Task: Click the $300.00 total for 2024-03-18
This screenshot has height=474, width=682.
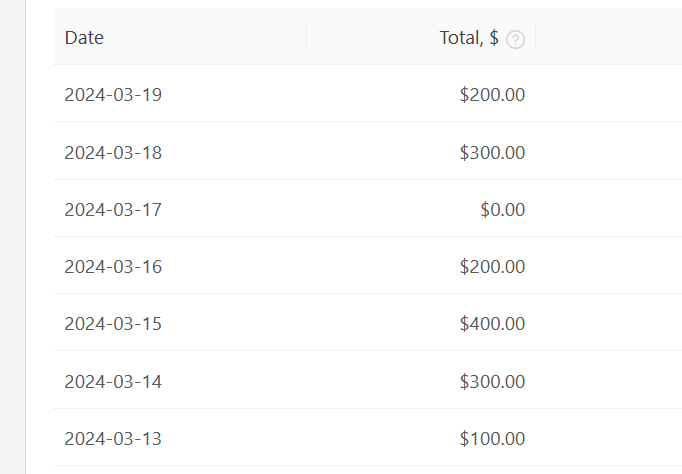Action: pos(492,152)
